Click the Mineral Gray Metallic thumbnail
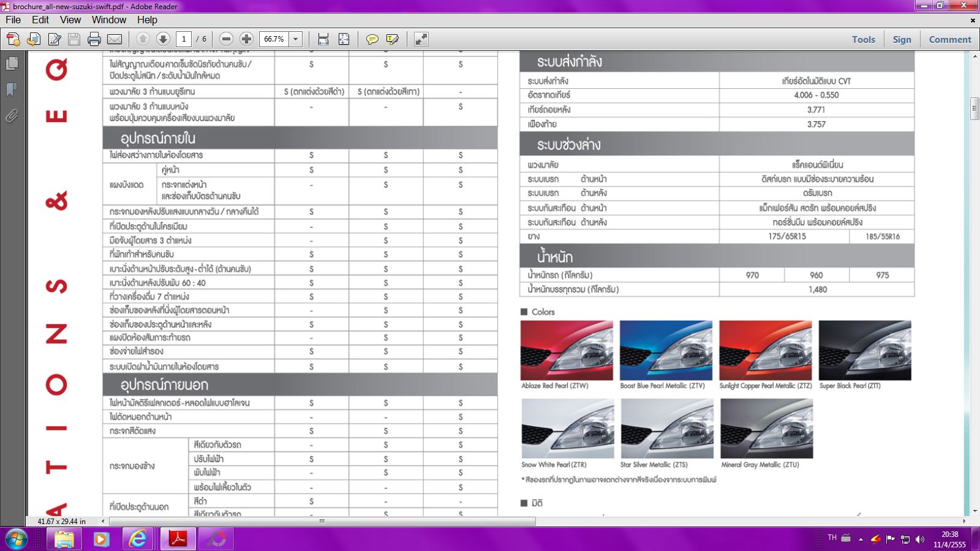 pos(767,429)
